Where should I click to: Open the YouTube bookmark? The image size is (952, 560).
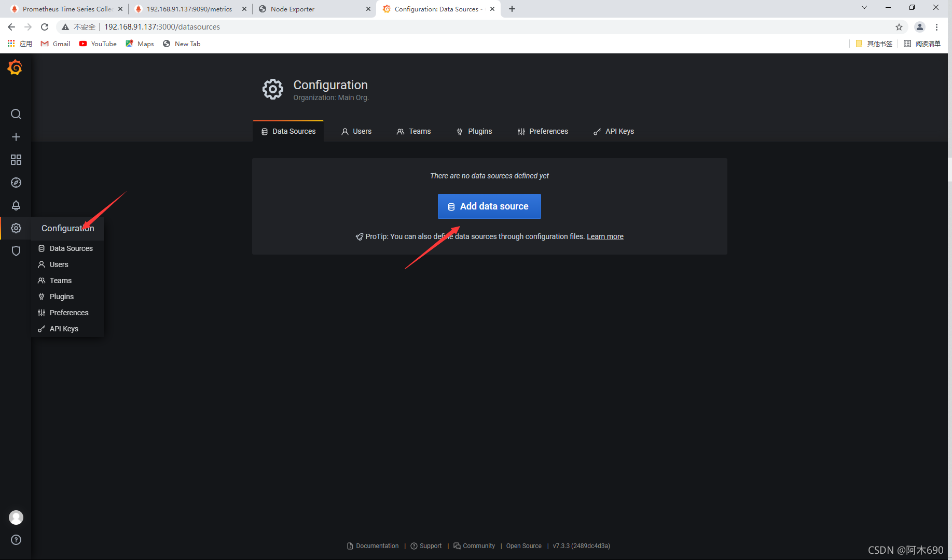point(98,44)
